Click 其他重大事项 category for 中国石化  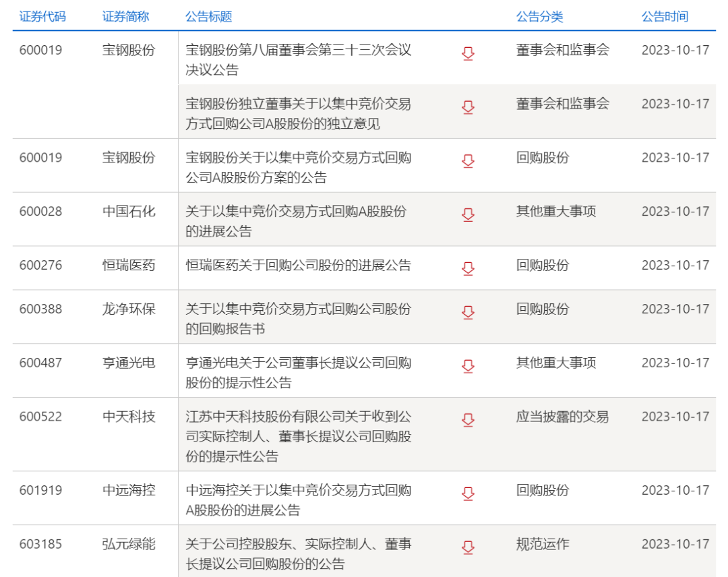555,212
